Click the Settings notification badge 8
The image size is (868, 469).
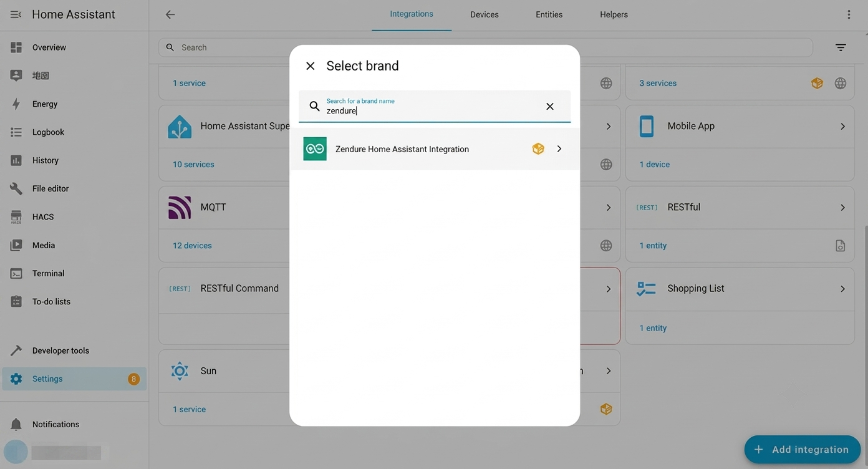[133, 379]
